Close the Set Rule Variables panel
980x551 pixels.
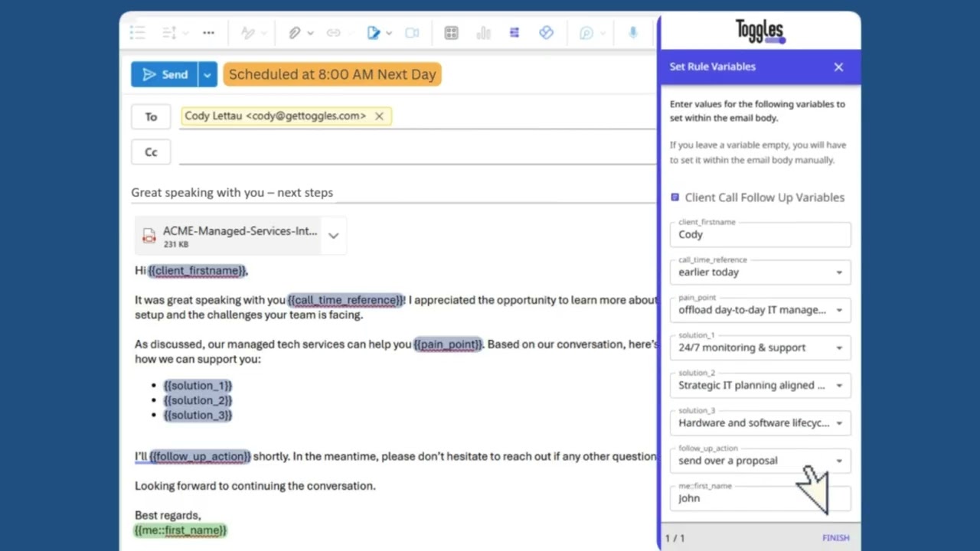point(838,67)
